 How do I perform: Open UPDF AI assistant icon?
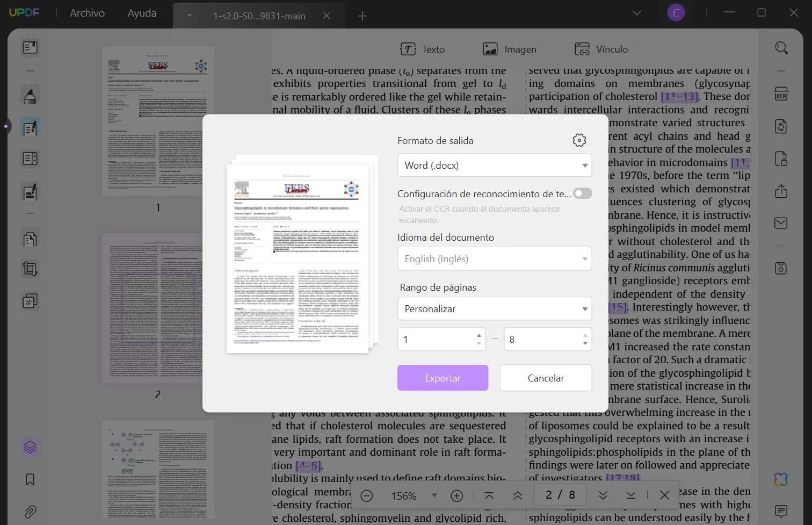click(781, 479)
